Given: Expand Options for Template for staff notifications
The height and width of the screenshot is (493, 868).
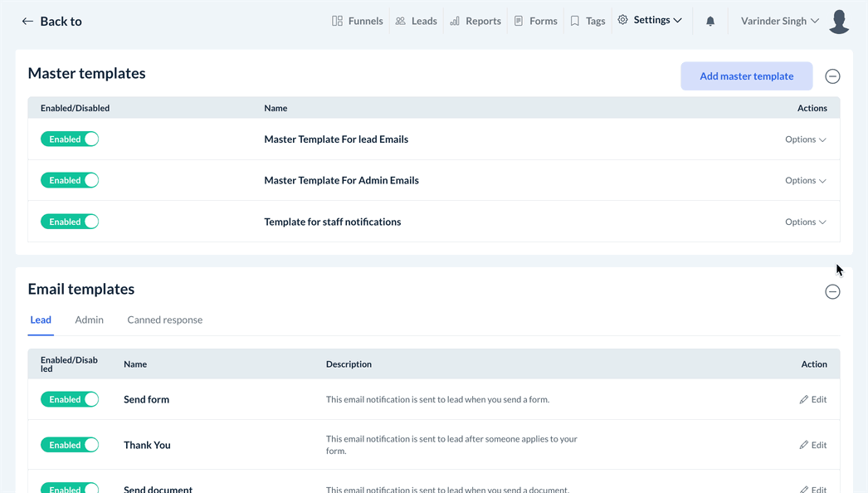Looking at the screenshot, I should (x=805, y=222).
